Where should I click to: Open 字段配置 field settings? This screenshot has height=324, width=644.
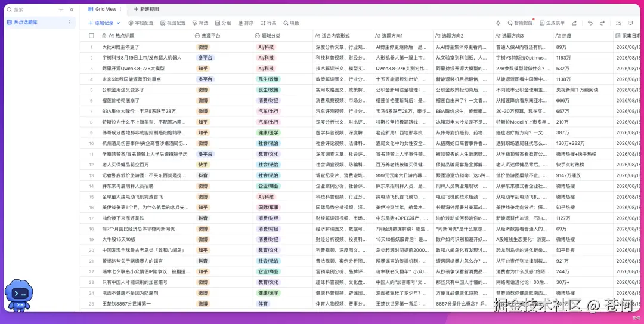coord(141,23)
